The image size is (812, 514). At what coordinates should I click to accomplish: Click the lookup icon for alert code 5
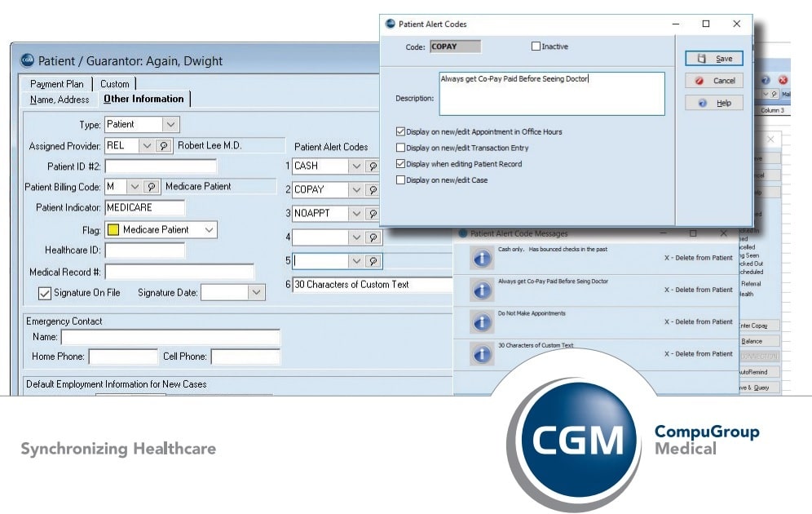(x=373, y=261)
